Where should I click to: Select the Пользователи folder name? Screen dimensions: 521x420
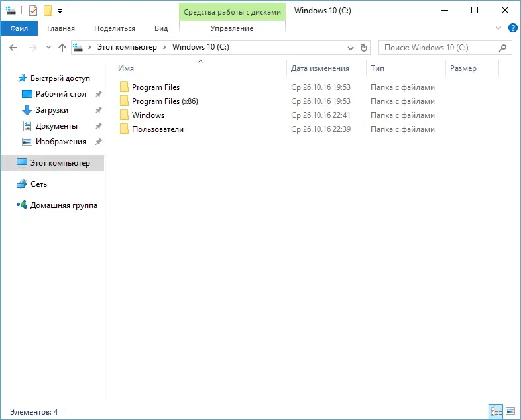pos(158,129)
